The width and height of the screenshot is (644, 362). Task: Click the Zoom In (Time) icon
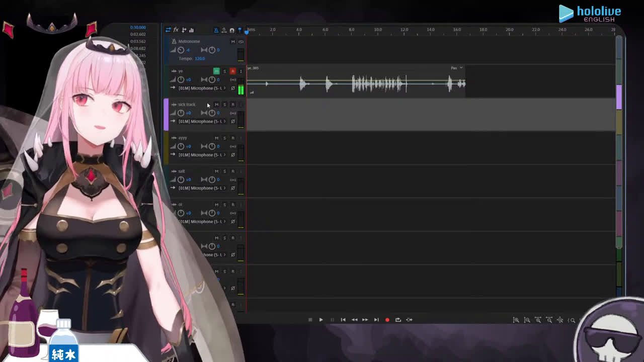(538, 320)
